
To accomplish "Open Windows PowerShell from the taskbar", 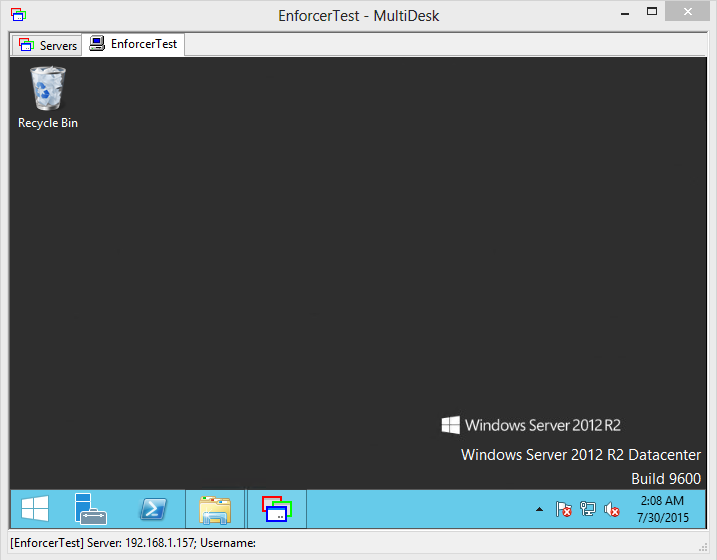I will point(152,509).
